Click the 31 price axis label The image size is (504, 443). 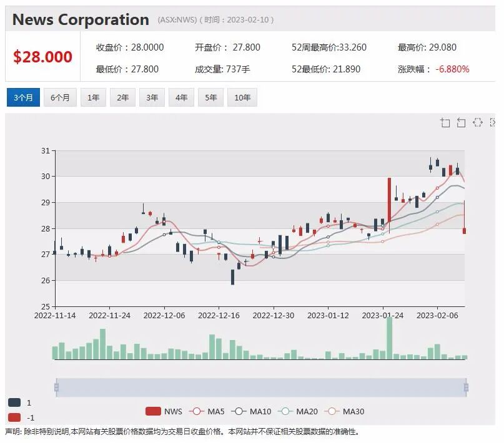click(x=46, y=150)
